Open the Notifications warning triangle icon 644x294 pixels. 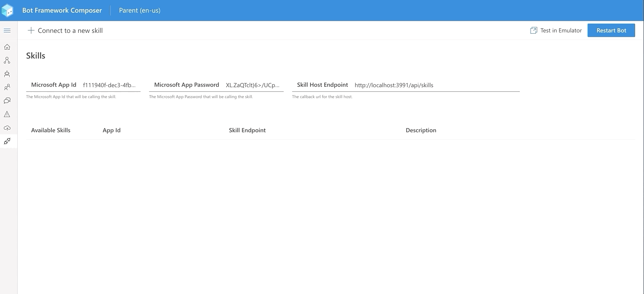coord(7,114)
